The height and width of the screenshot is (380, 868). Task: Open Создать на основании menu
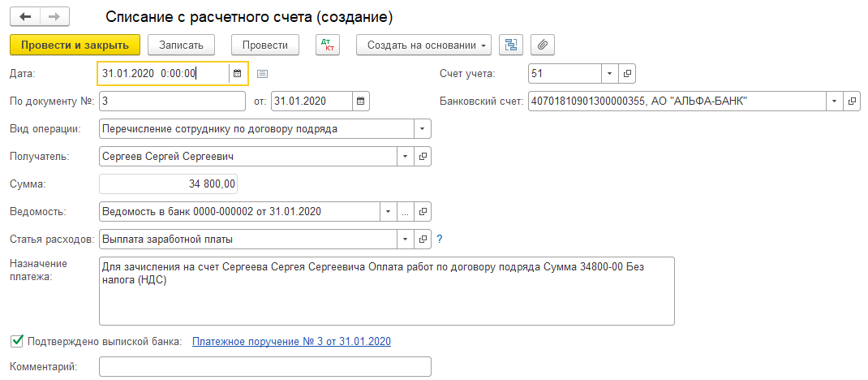tap(423, 45)
